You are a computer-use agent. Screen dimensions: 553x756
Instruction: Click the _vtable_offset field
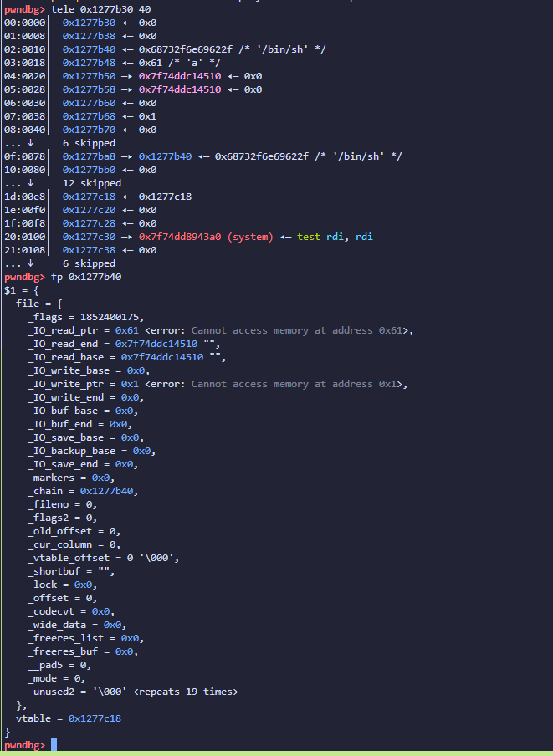(x=103, y=558)
